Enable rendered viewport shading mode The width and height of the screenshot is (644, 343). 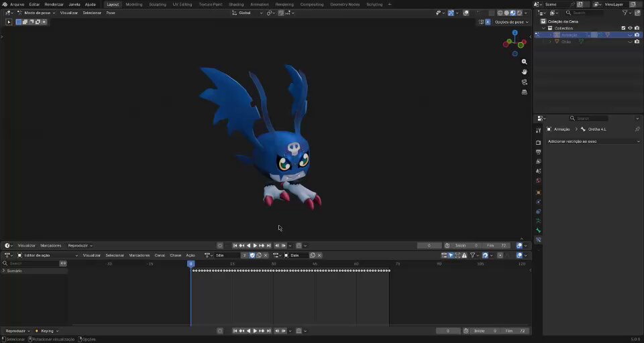[x=519, y=13]
